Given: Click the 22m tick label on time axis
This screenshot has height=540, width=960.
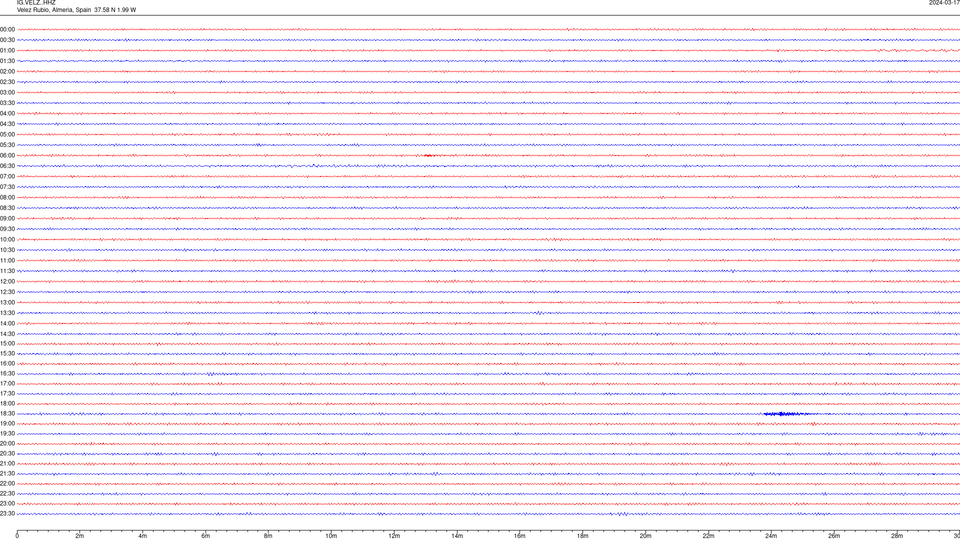Looking at the screenshot, I should pos(708,536).
